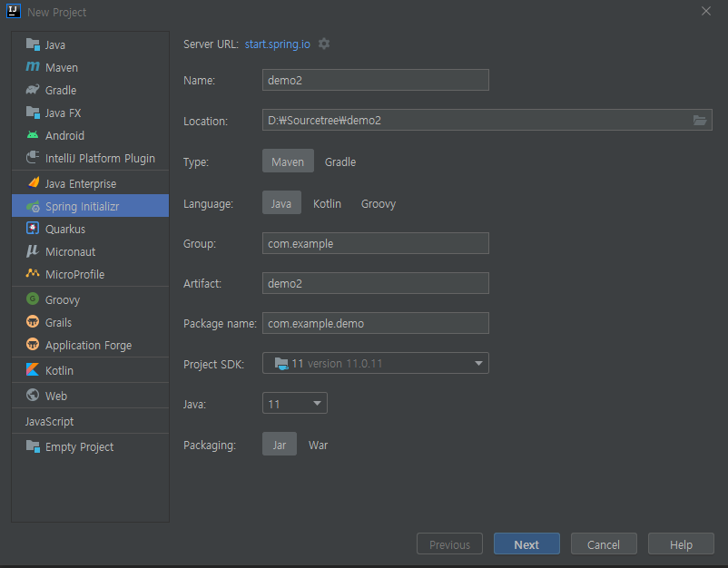Click the Micronaut mu icon

(x=32, y=251)
